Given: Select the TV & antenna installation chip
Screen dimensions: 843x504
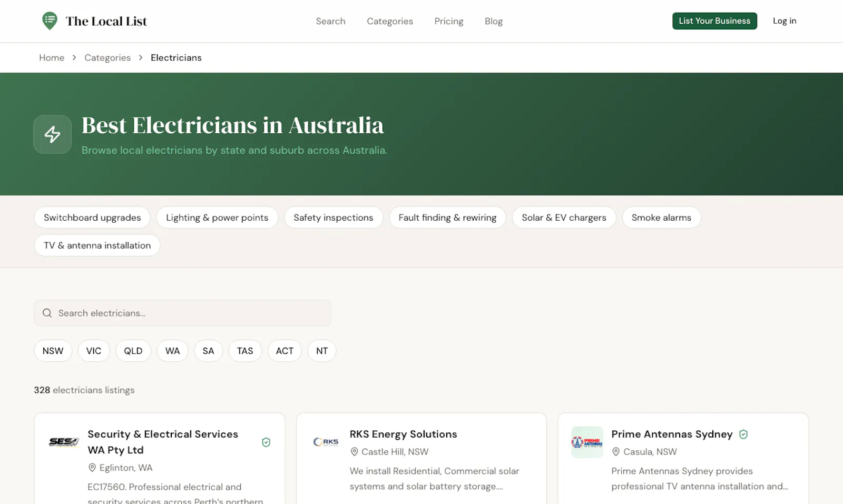Looking at the screenshot, I should (97, 245).
